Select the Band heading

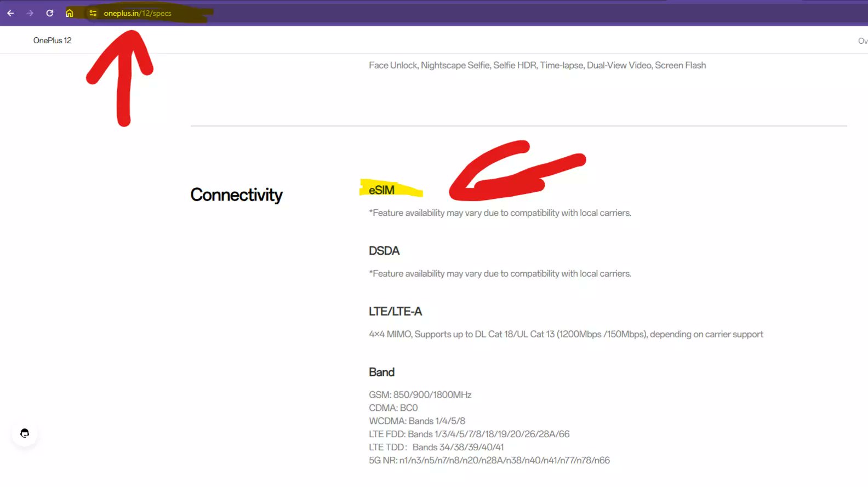[x=381, y=373]
